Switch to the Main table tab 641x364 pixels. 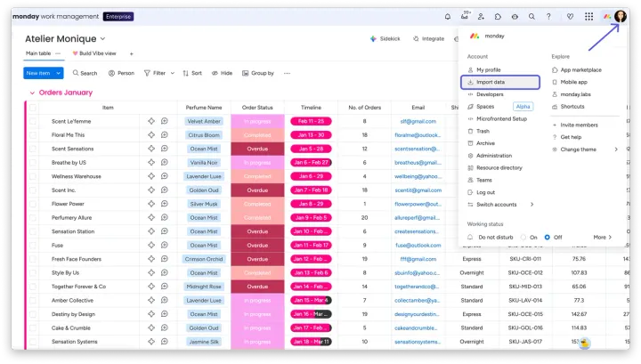tap(38, 53)
